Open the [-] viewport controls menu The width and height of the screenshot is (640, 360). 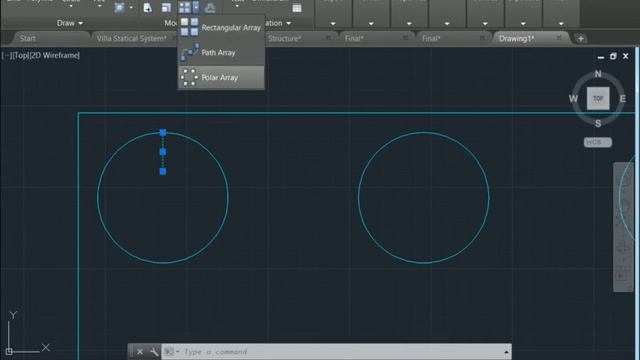(7, 55)
